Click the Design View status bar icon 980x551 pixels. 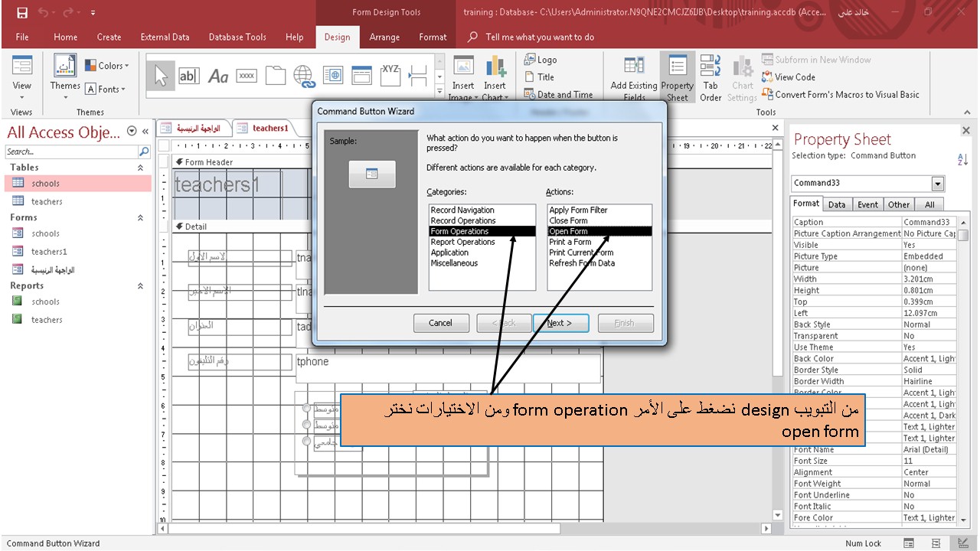[965, 543]
